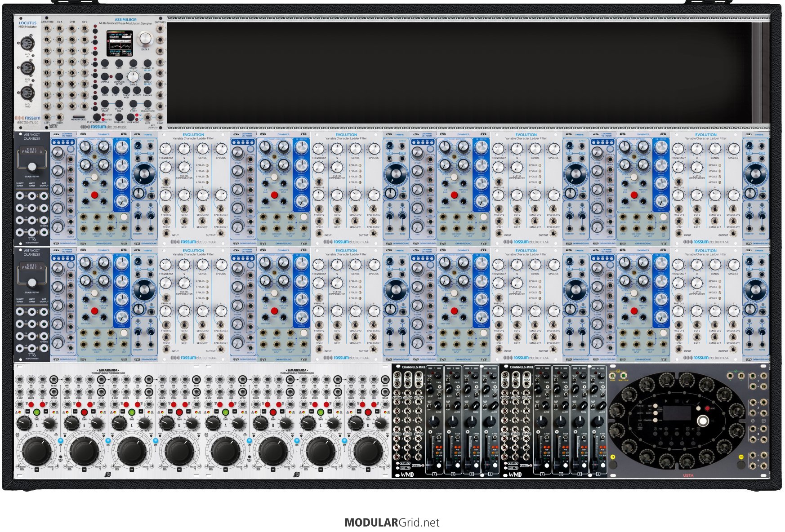Viewport: 785px width, 532px height.
Task: Select the PITCH button on the Assimil8or
Action: click(x=105, y=90)
